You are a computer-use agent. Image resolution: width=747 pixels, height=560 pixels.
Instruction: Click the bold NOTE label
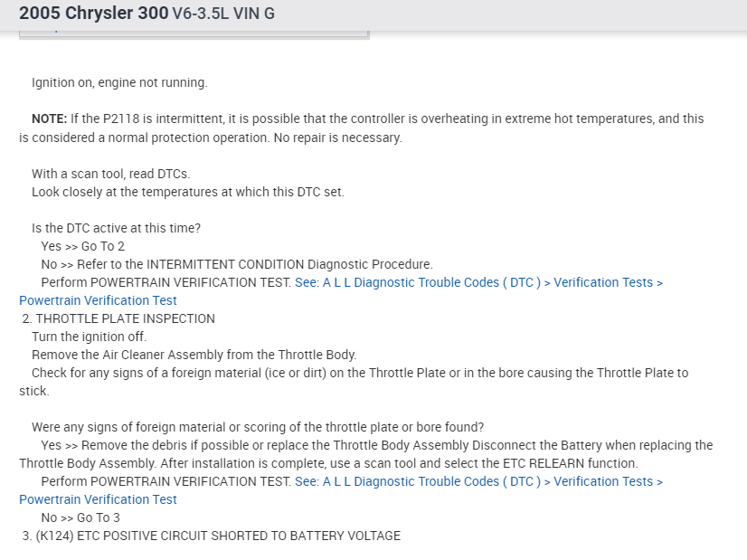tap(49, 119)
